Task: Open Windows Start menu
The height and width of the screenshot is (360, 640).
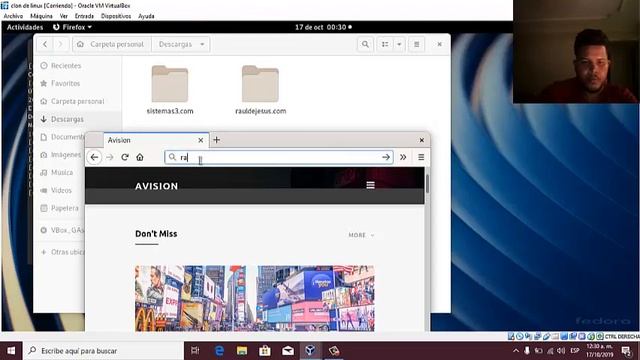Action: [x=11, y=351]
